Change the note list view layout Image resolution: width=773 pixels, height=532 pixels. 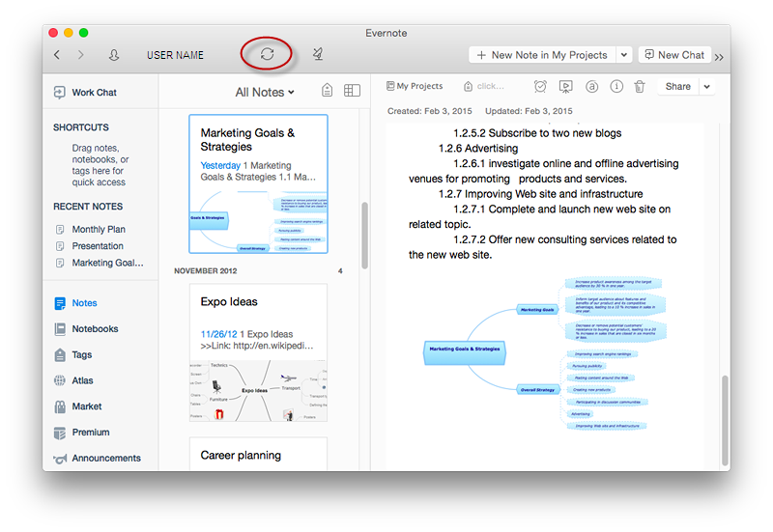click(352, 90)
